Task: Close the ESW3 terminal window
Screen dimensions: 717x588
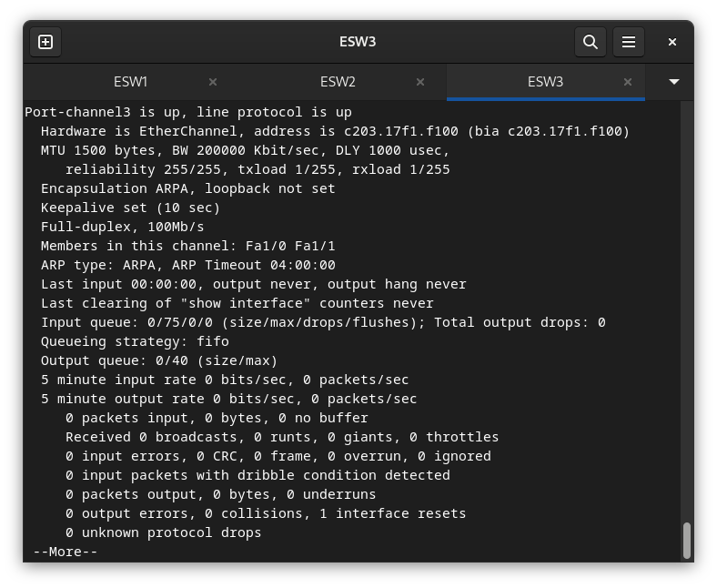Action: 672,42
